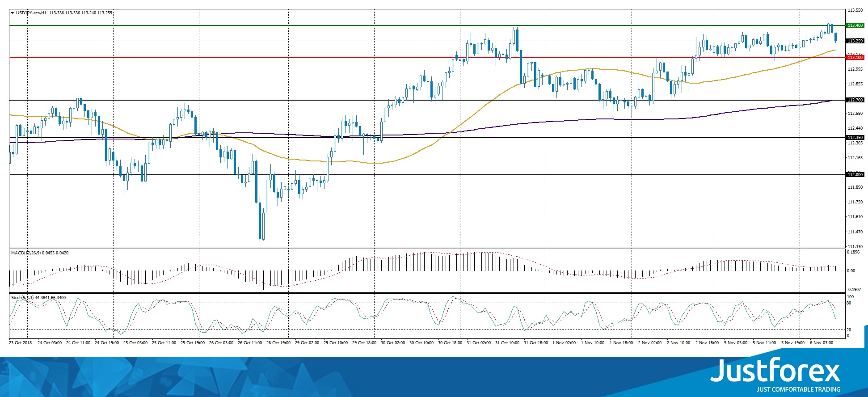Screen dimensions: 868x397
Task: Select the green 113.400 price level tag
Action: 855,25
